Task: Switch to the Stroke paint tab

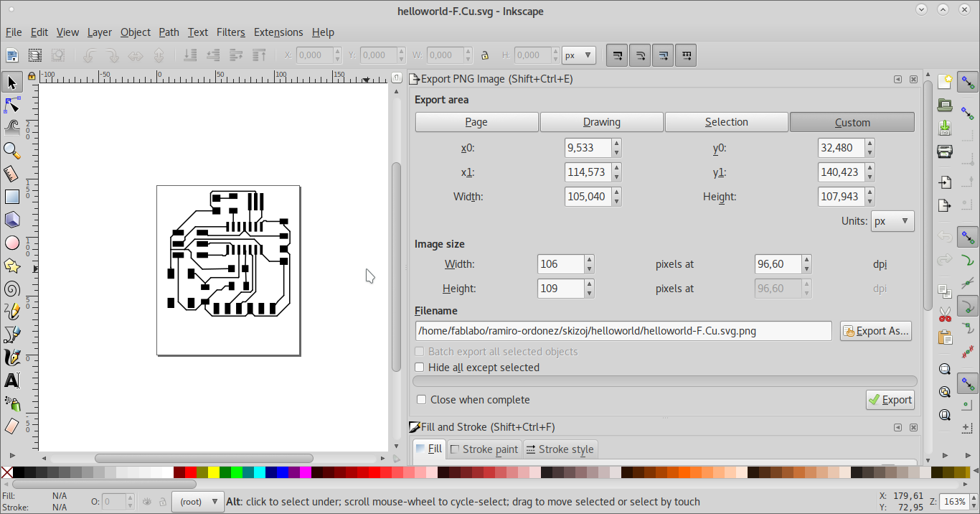Action: coord(484,449)
